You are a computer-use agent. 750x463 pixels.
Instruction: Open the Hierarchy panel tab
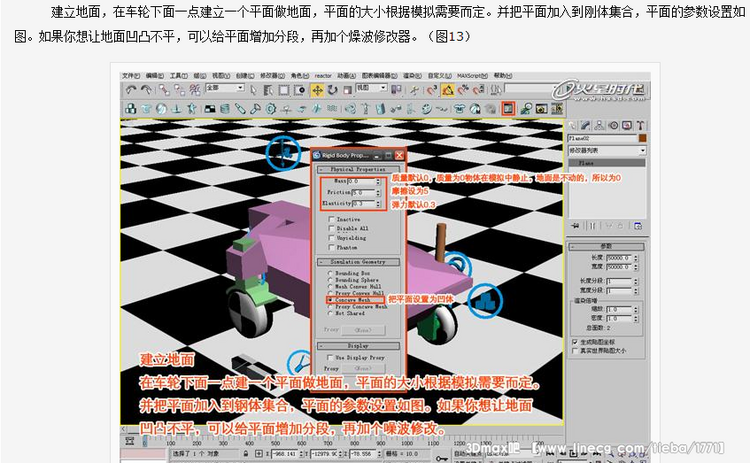[599, 125]
